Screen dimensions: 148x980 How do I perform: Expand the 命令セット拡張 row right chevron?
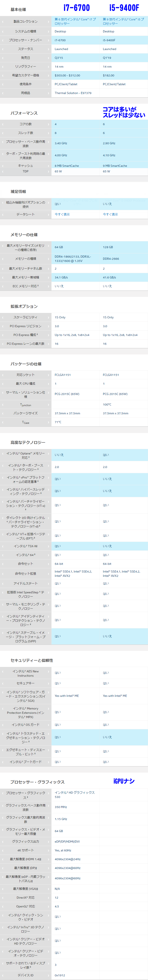coord(48,573)
